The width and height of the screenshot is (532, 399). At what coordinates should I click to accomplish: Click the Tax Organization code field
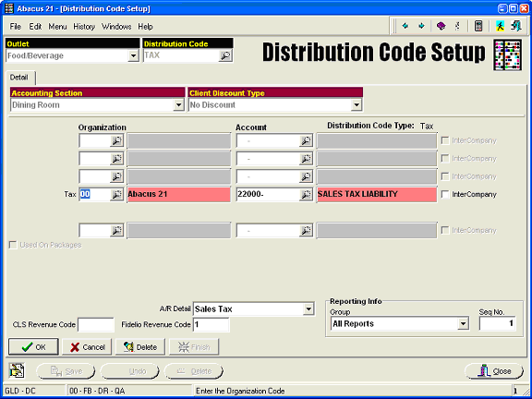pos(94,194)
